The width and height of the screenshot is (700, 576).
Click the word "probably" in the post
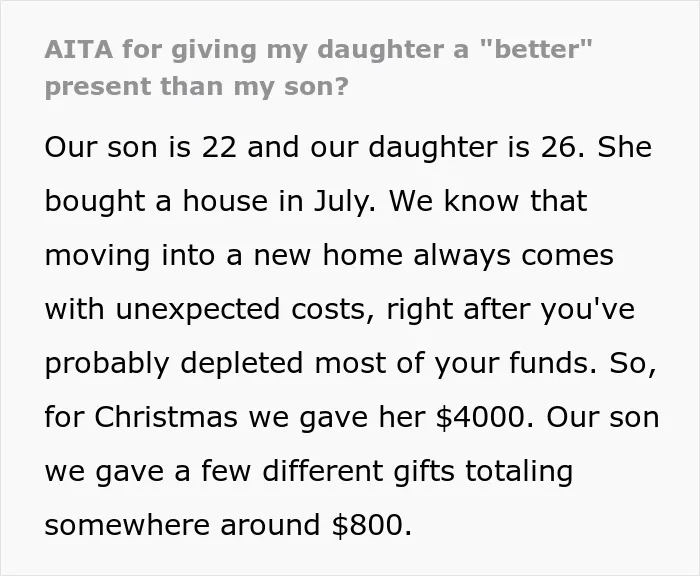pos(107,365)
